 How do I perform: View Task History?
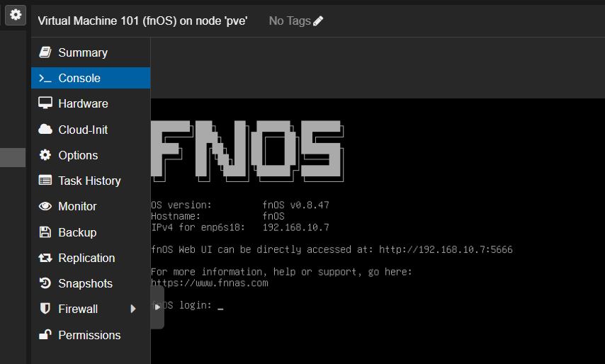point(91,181)
